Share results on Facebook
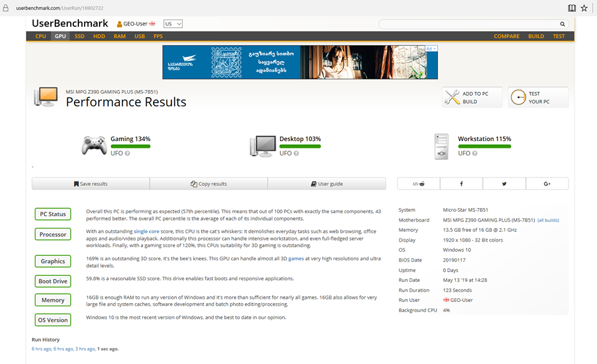 point(461,184)
